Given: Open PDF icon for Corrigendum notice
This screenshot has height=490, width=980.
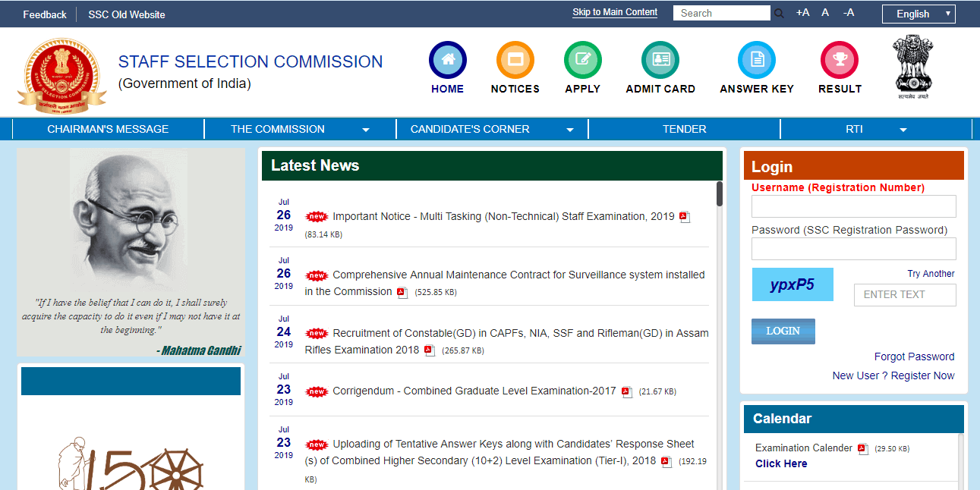Looking at the screenshot, I should 626,392.
